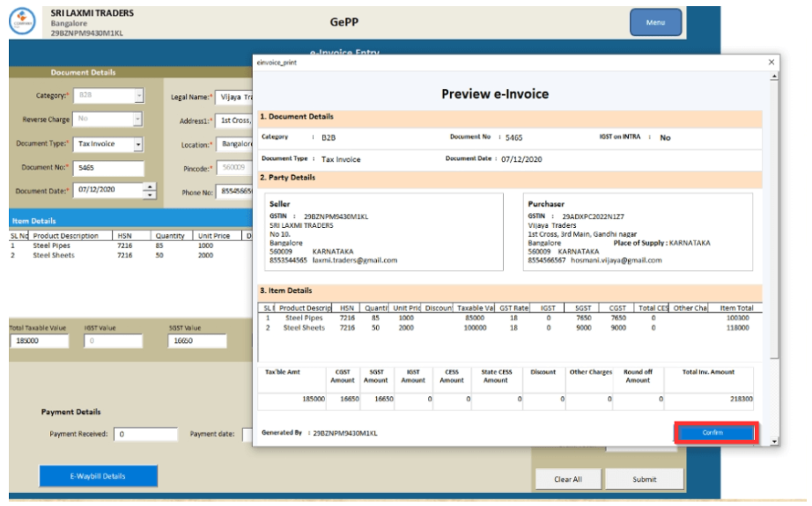Image resolution: width=812 pixels, height=506 pixels.
Task: Click the Location input field
Action: click(x=234, y=144)
